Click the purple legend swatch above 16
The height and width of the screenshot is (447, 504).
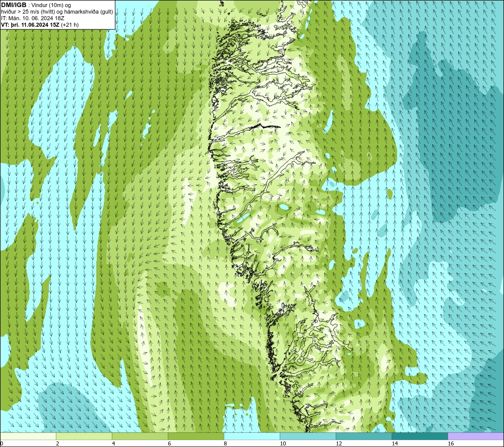(476, 436)
